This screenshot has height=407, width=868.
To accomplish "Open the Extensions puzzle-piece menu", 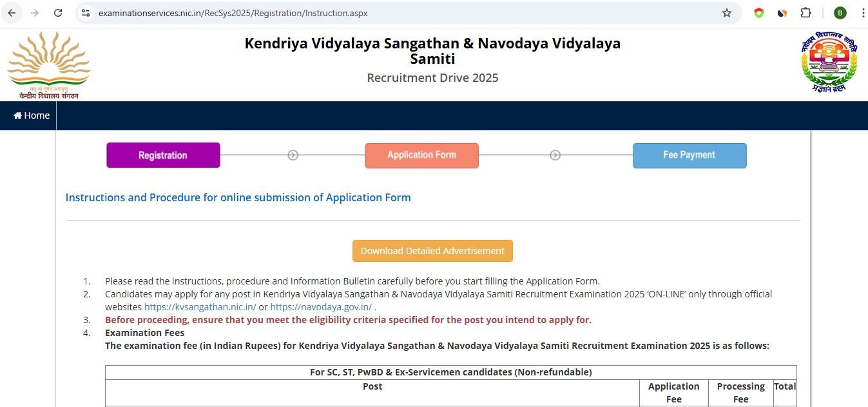I will point(805,13).
